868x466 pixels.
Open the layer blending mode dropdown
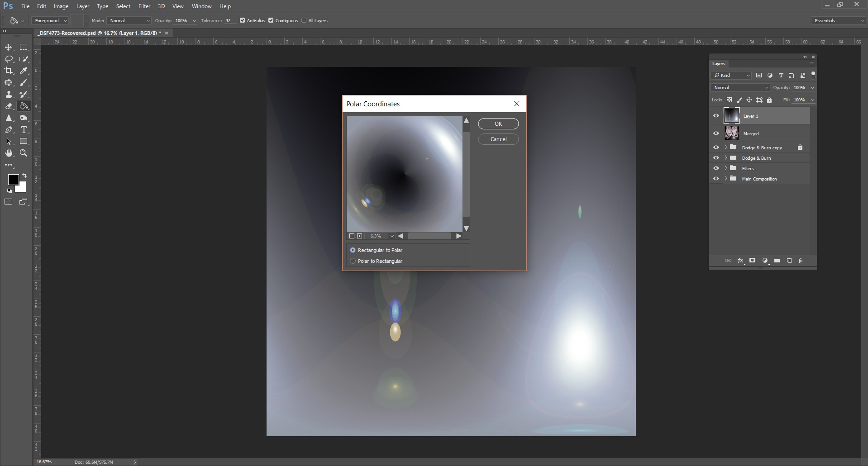[x=739, y=87]
